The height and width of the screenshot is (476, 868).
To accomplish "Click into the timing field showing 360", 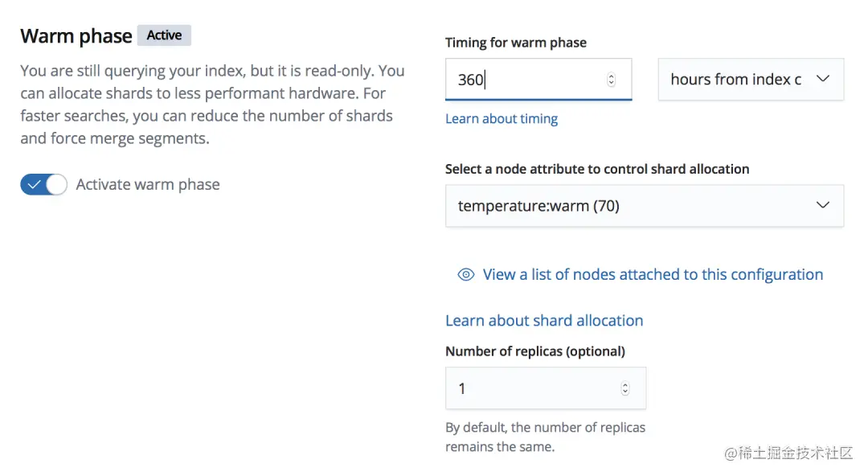I will [522, 79].
